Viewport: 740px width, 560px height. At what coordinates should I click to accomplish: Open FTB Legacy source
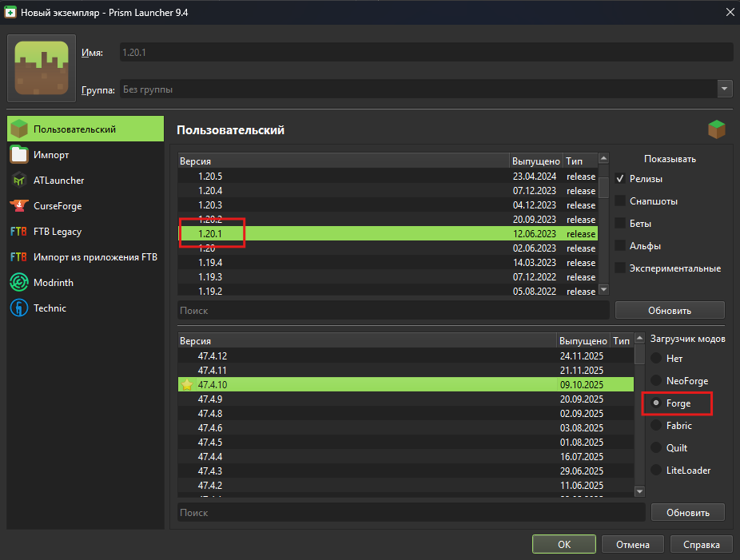point(86,231)
